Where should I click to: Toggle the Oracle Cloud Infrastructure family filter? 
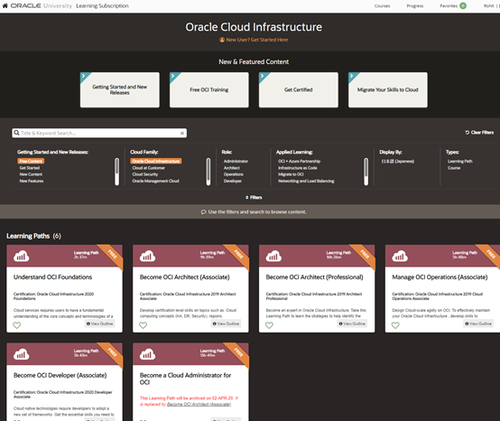pyautogui.click(x=156, y=161)
